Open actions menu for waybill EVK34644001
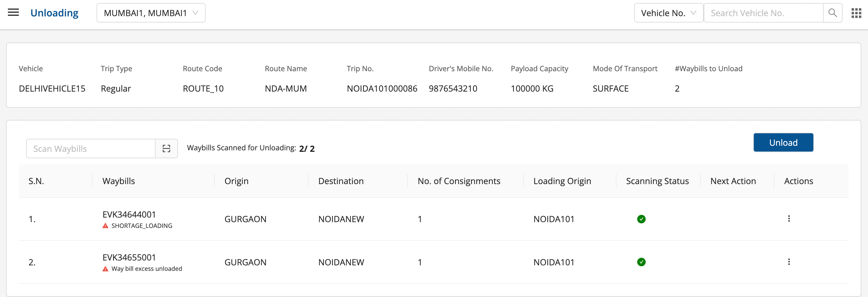Viewport: 868px width, 297px height. coord(788,219)
